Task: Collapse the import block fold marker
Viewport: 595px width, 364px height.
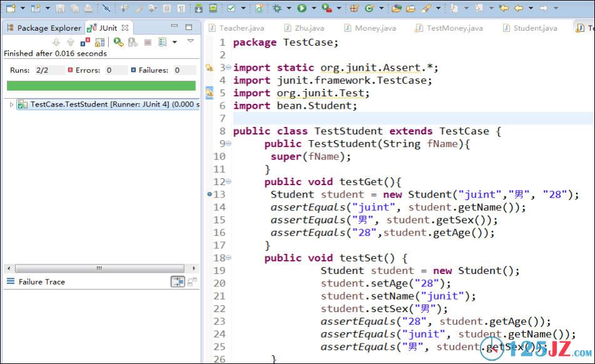Action: point(228,68)
